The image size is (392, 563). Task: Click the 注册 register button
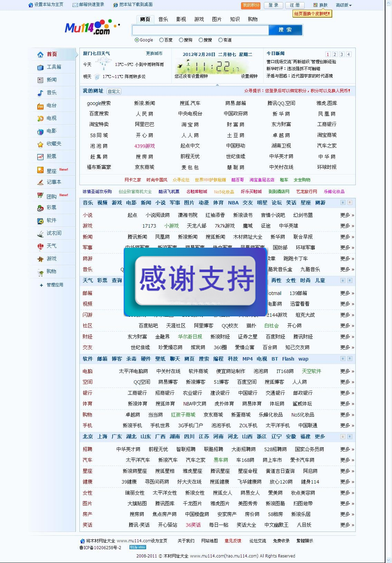(295, 5)
